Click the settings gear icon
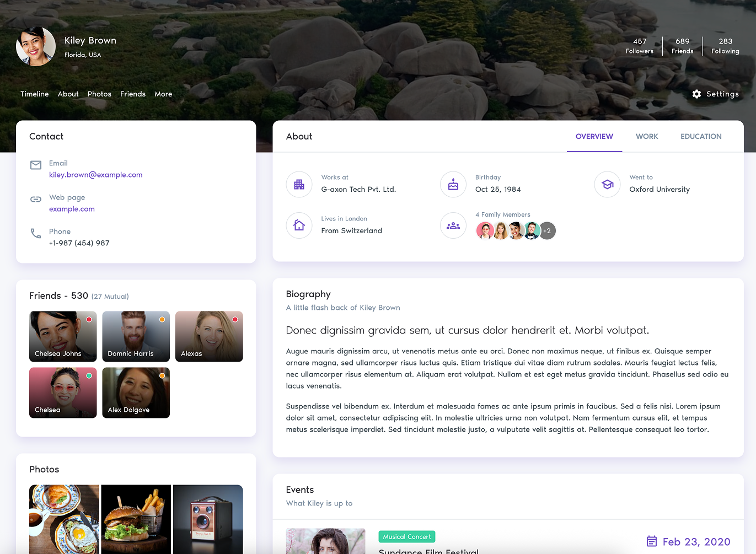 [x=696, y=94]
